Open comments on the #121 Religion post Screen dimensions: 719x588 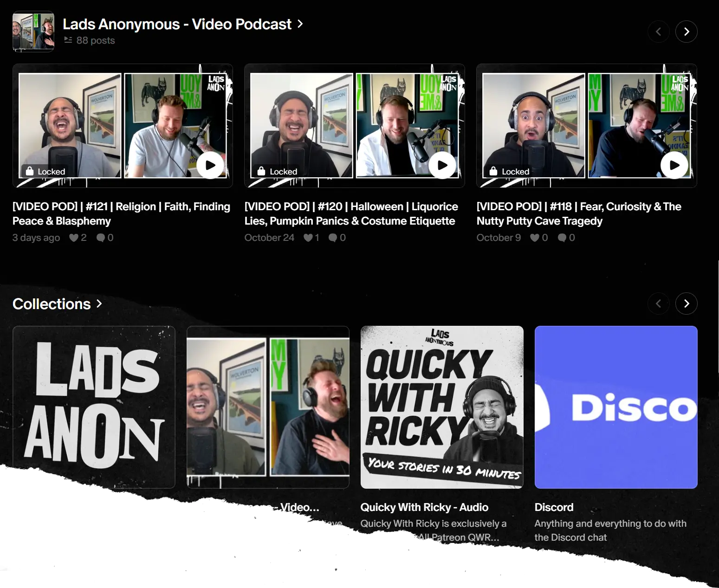(x=101, y=238)
